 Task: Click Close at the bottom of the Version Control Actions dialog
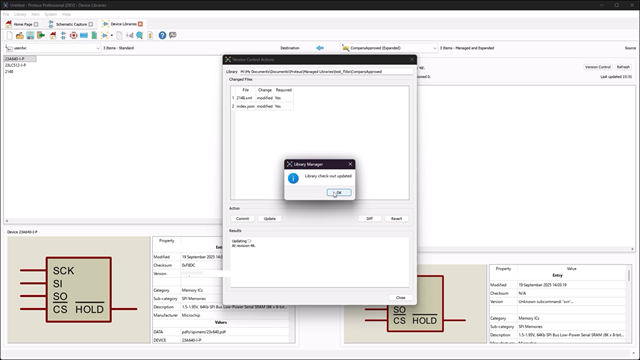click(400, 298)
